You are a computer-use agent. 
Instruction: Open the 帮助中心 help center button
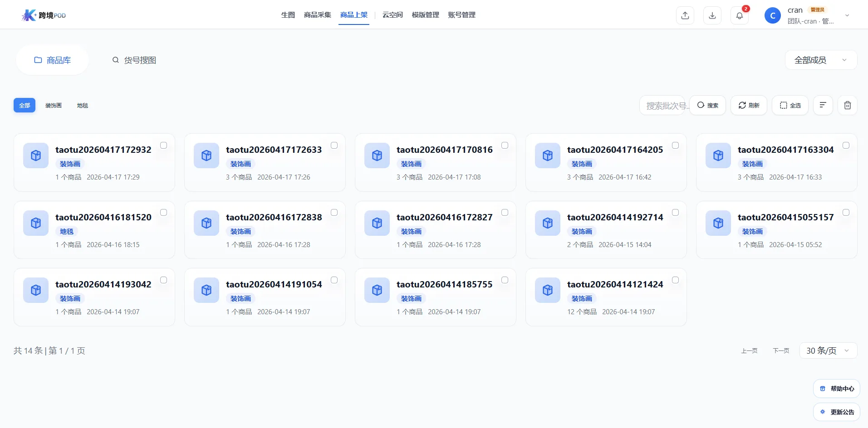coord(837,389)
